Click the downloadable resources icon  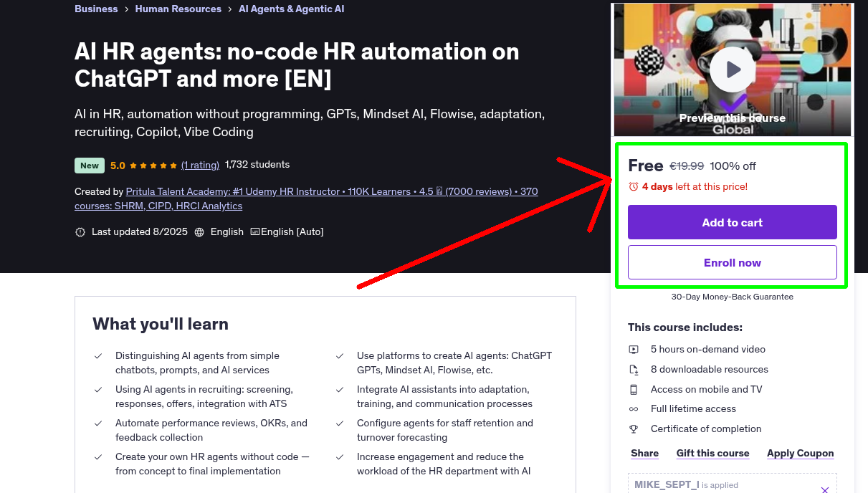coord(634,370)
